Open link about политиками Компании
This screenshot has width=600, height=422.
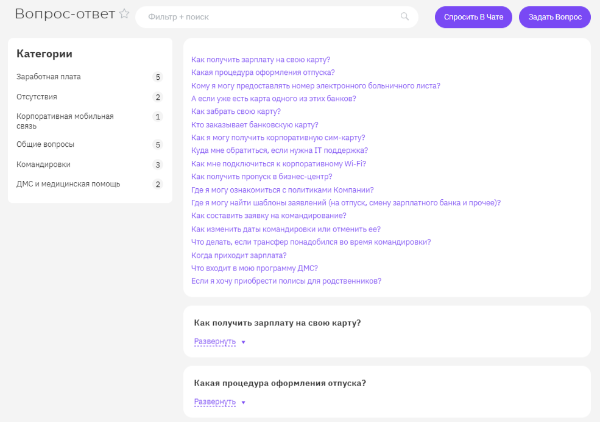tap(282, 190)
